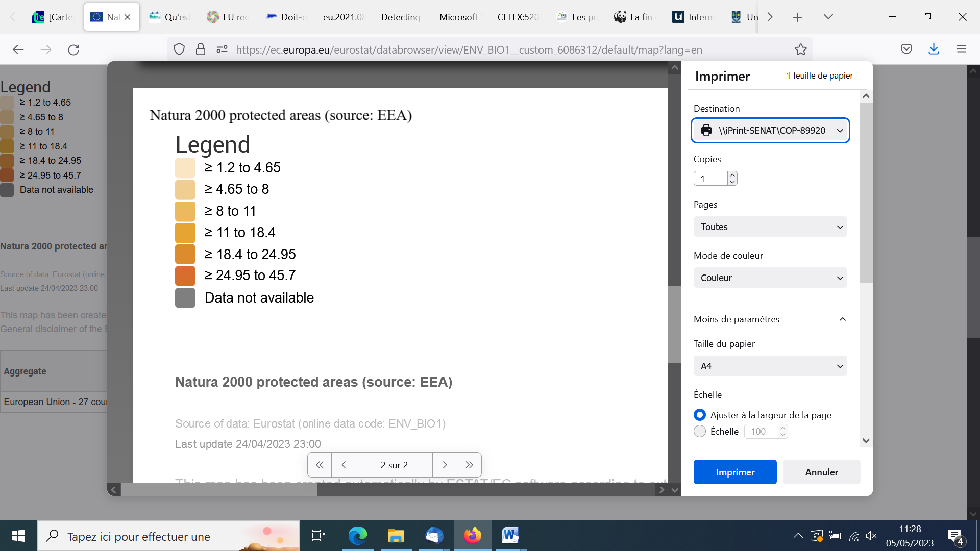980x551 pixels.
Task: Go to the previous print preview page
Action: (x=344, y=465)
